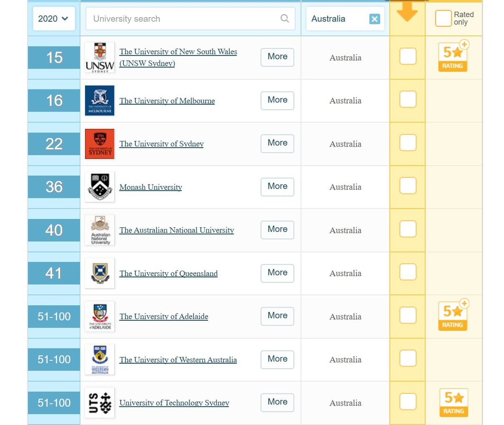Expand More for Monash University
The height and width of the screenshot is (425, 504).
[x=277, y=187]
